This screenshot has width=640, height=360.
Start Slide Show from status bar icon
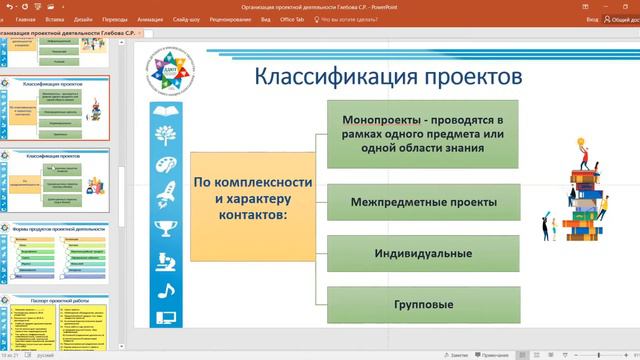[565, 355]
